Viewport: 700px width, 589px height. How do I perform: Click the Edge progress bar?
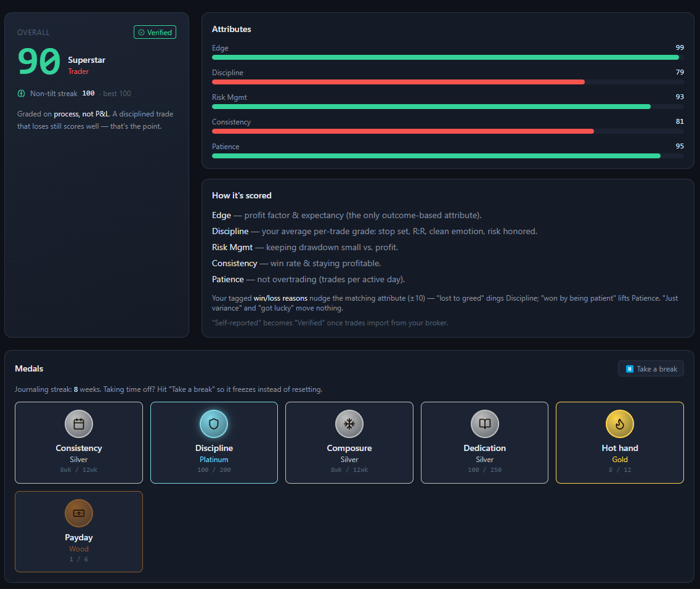pos(448,57)
